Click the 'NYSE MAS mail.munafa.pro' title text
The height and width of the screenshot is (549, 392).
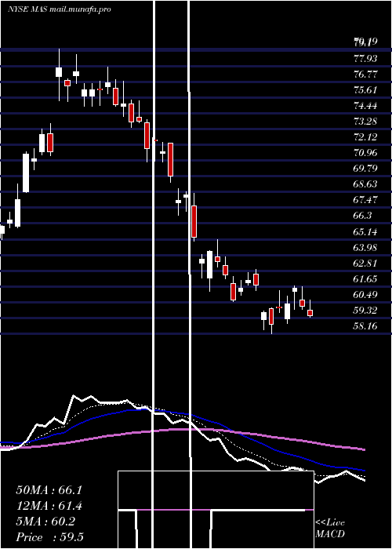coord(59,9)
